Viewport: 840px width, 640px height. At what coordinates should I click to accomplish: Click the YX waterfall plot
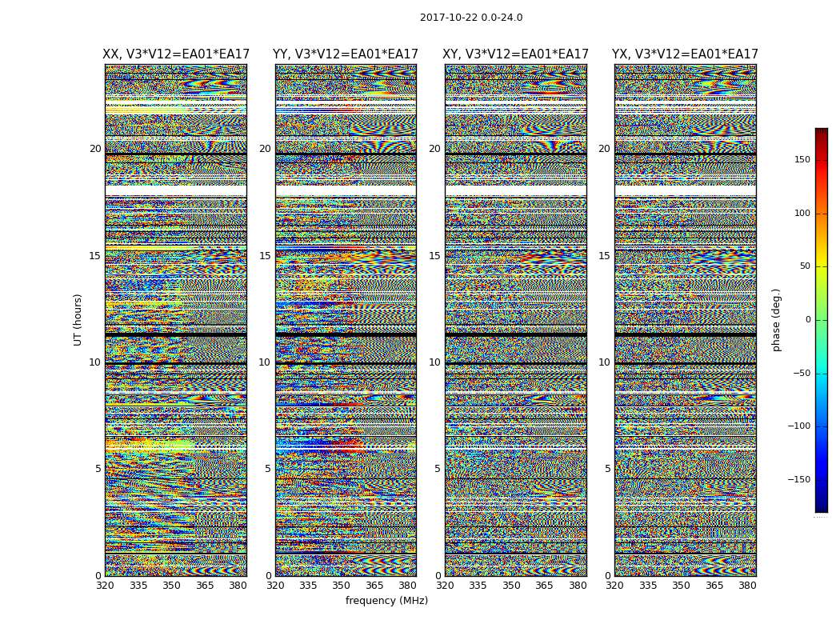685,320
